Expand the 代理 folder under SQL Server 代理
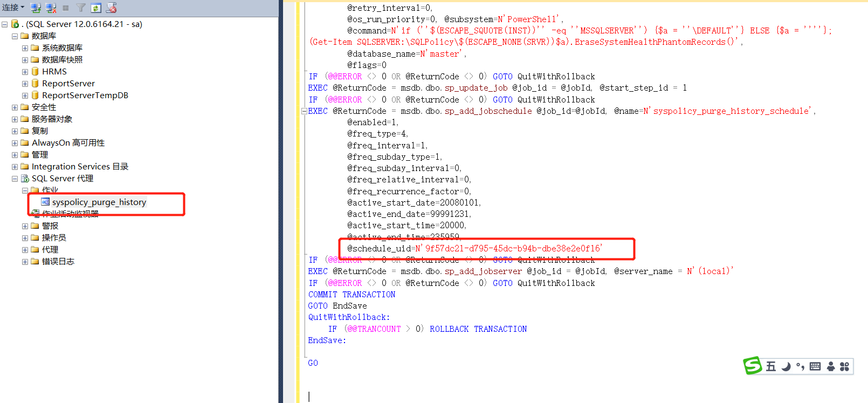Viewport: 868px width, 403px height. coord(25,250)
